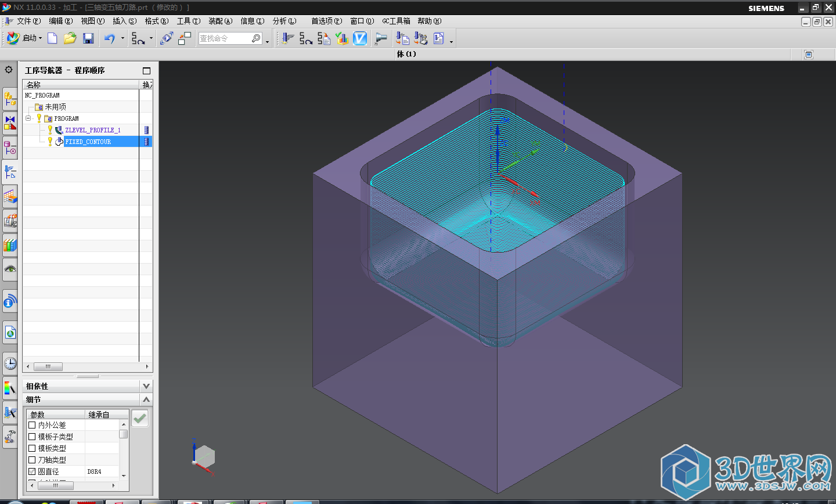The width and height of the screenshot is (836, 504).
Task: Open the Assembly Navigator sidebar tab
Action: coord(10,99)
